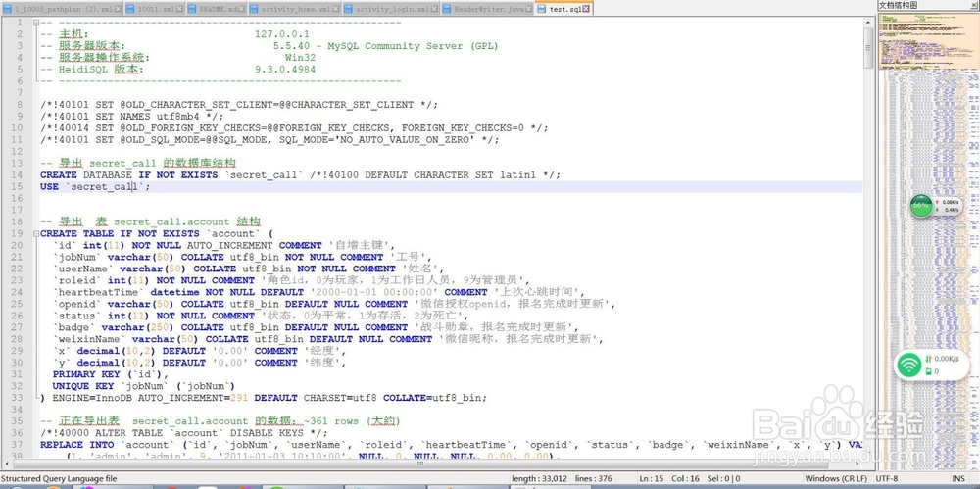980x489 pixels.
Task: Close the README.md tab
Action: click(x=241, y=10)
